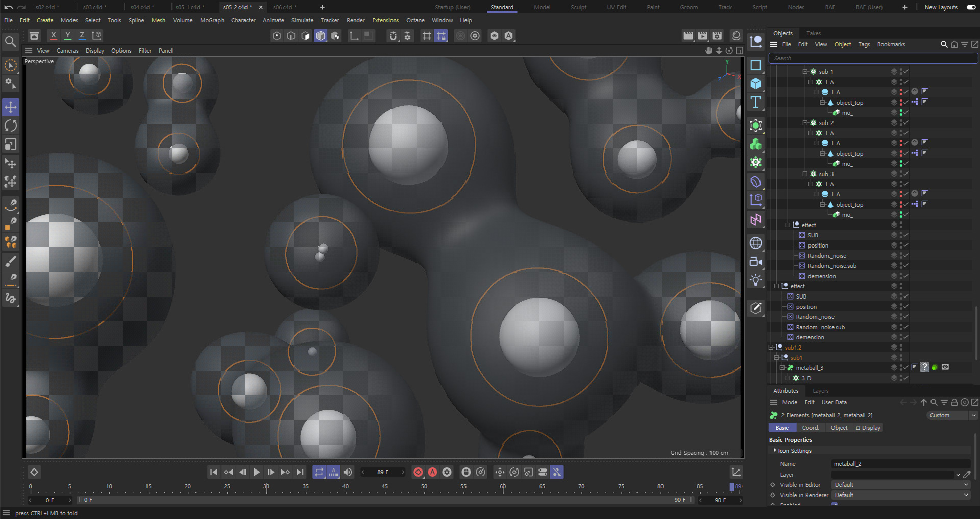Open the Simulate menu
This screenshot has height=519, width=980.
click(x=302, y=20)
